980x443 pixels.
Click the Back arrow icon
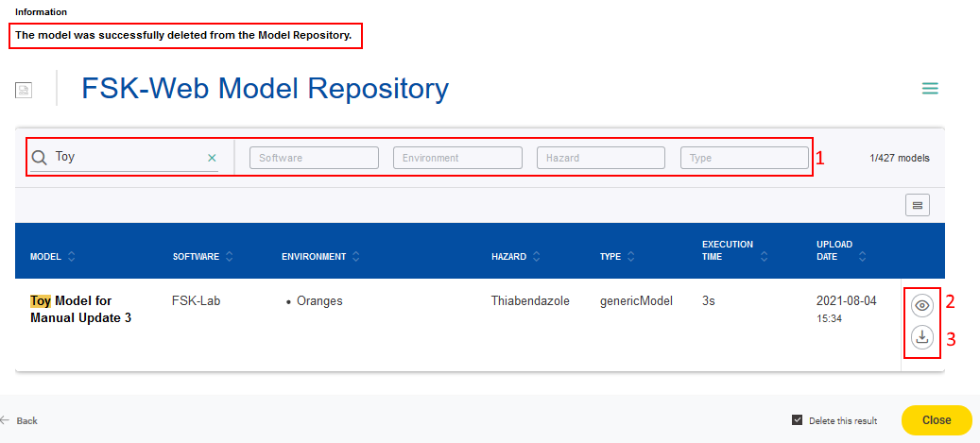[x=5, y=420]
